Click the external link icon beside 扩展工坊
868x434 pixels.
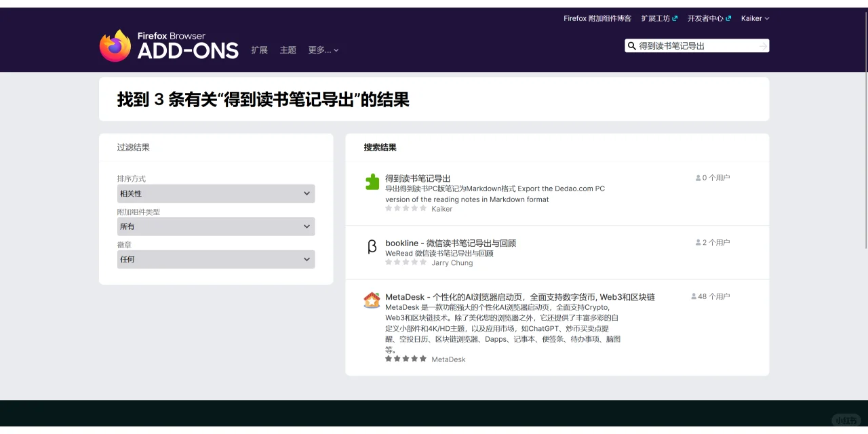[675, 18]
